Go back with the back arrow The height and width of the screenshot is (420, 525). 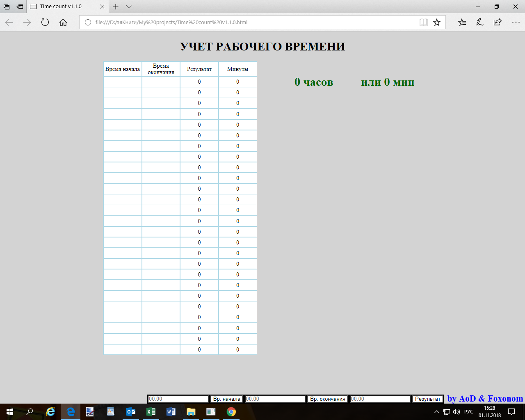pos(9,23)
